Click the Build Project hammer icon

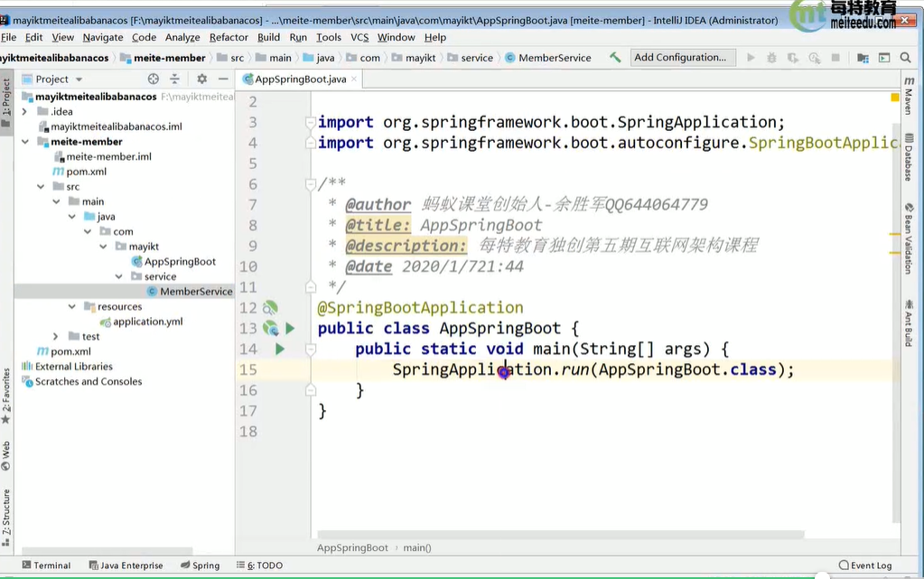tap(615, 57)
